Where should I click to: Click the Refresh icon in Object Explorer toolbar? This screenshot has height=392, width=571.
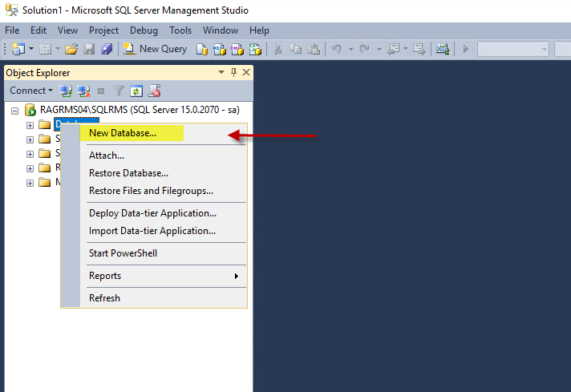point(136,91)
